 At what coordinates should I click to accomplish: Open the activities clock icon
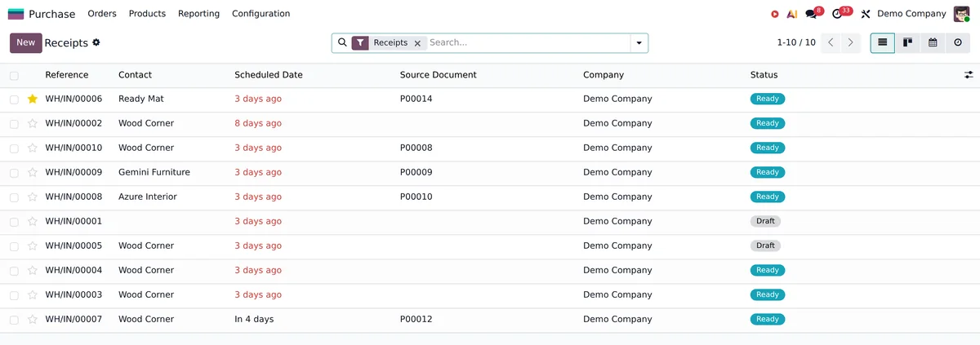(x=837, y=14)
